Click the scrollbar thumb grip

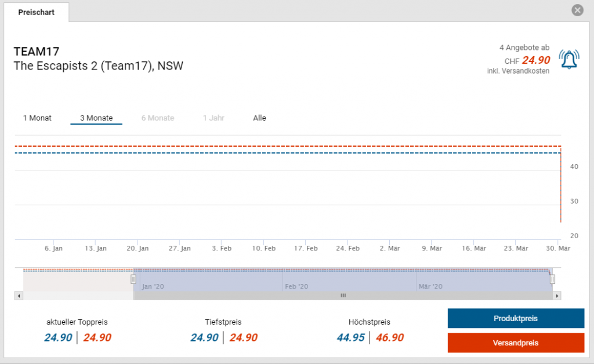pyautogui.click(x=343, y=296)
